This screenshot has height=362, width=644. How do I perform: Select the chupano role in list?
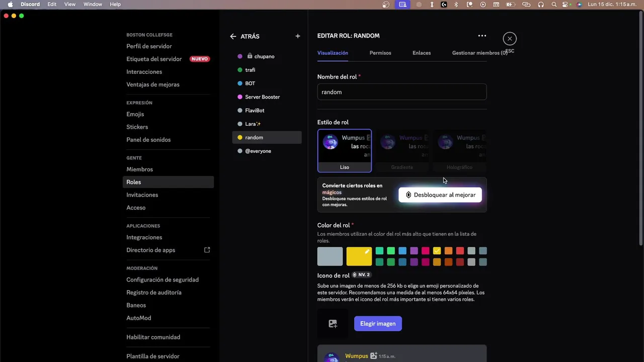click(x=267, y=56)
